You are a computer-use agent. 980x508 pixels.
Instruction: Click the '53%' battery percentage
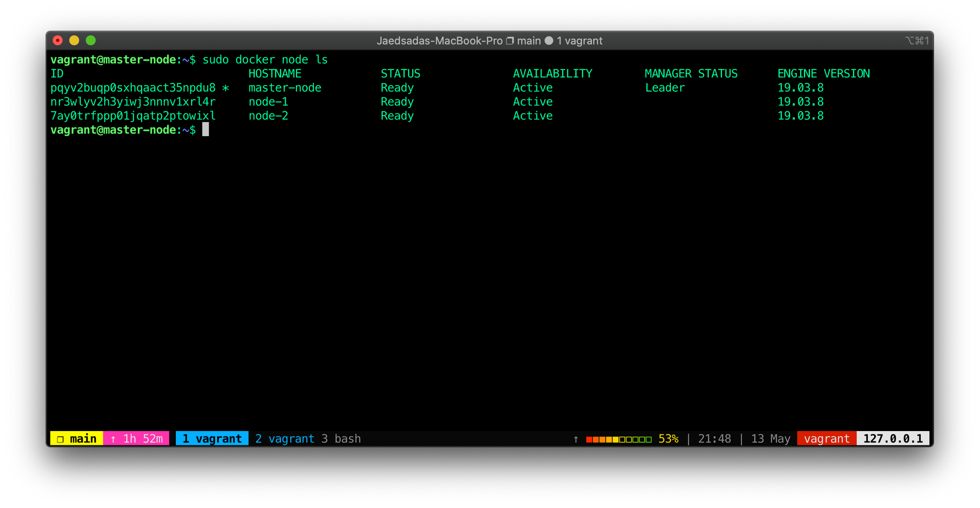(668, 439)
